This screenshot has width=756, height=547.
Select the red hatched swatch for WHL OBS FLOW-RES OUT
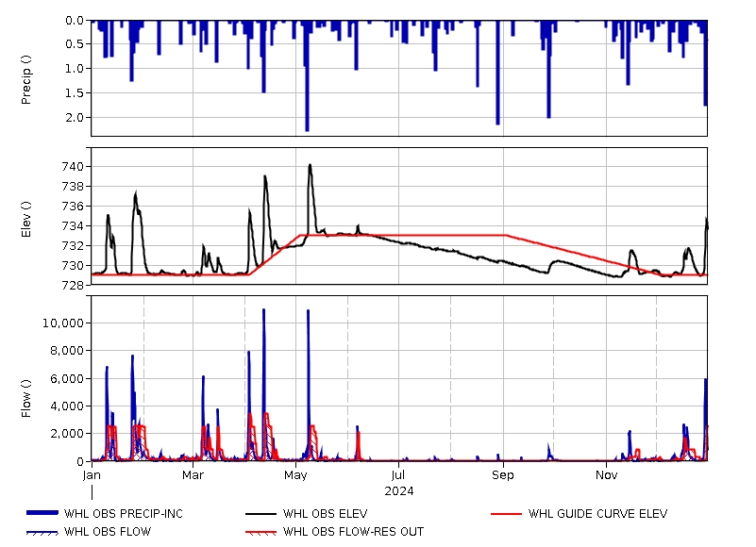click(260, 533)
